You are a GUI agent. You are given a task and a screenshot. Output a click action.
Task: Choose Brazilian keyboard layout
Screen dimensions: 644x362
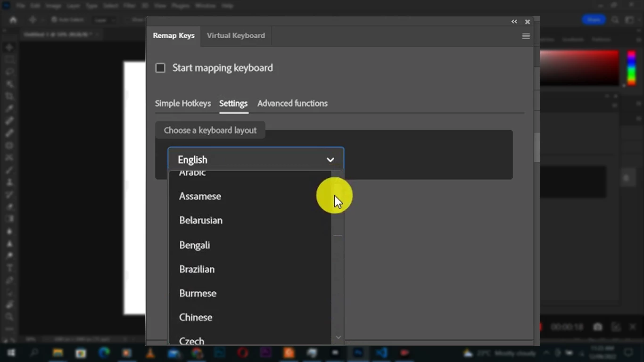[x=250, y=269]
